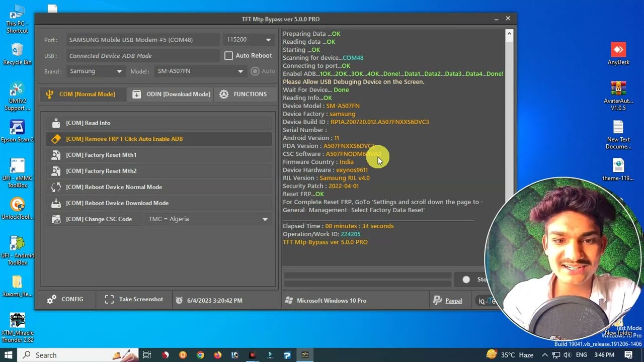Image resolution: width=644 pixels, height=362 pixels.
Task: Click the log panel scrollbar up arrow
Action: 509,34
